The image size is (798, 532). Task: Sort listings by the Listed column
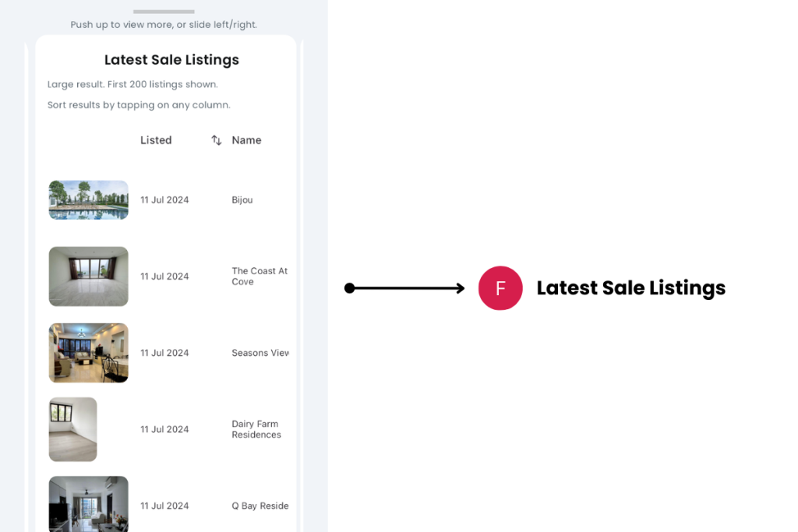[x=156, y=140]
